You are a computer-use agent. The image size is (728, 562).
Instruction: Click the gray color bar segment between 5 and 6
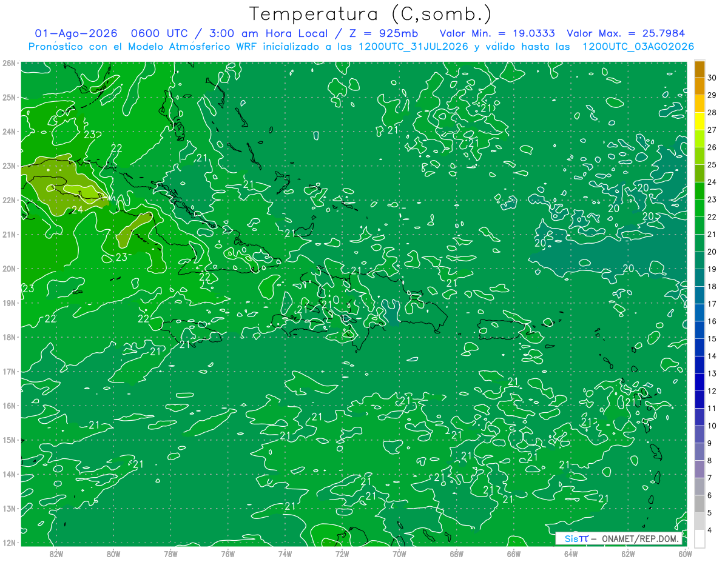pos(699,504)
